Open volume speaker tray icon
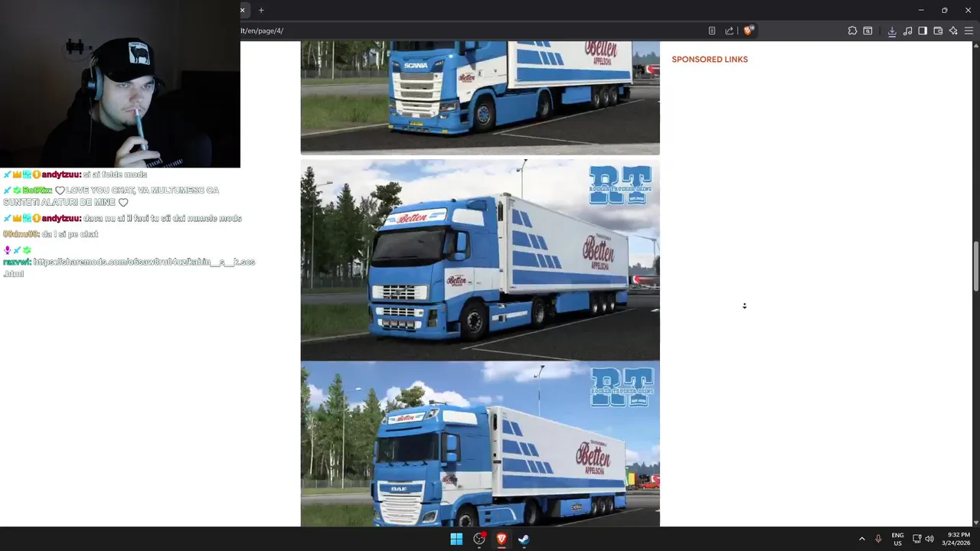 click(929, 539)
